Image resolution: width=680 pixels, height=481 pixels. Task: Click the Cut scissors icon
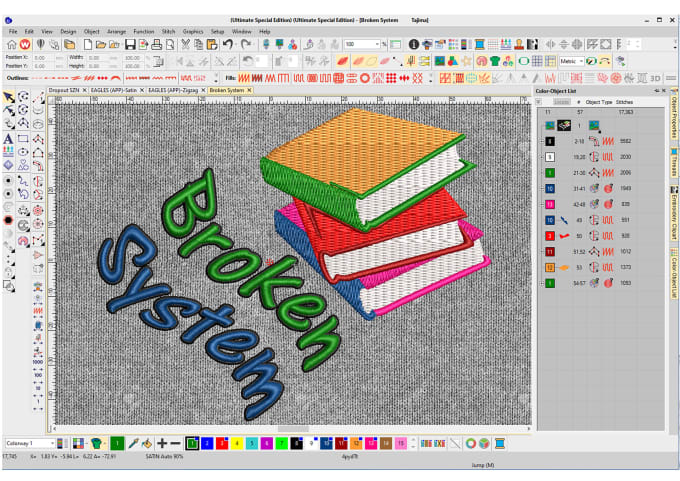tap(186, 45)
